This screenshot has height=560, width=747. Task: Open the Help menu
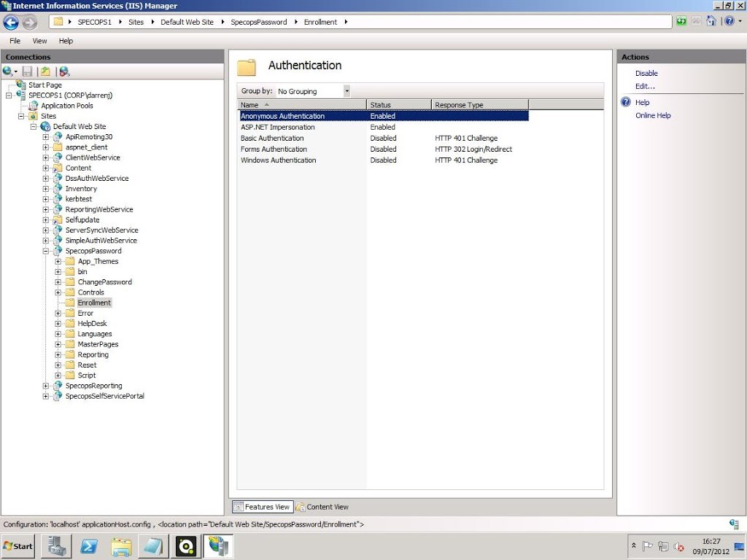click(x=66, y=41)
